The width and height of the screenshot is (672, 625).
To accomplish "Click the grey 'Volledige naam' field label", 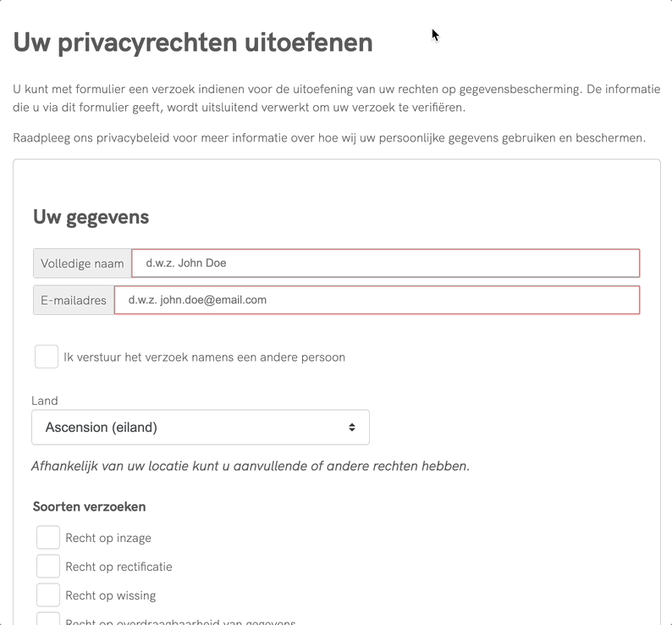I will 82,263.
